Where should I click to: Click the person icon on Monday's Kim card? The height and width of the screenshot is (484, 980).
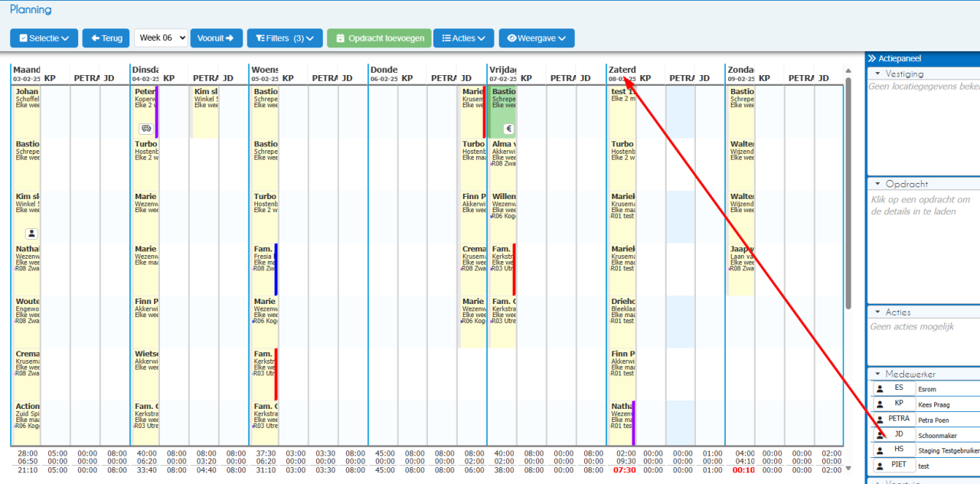[x=31, y=234]
